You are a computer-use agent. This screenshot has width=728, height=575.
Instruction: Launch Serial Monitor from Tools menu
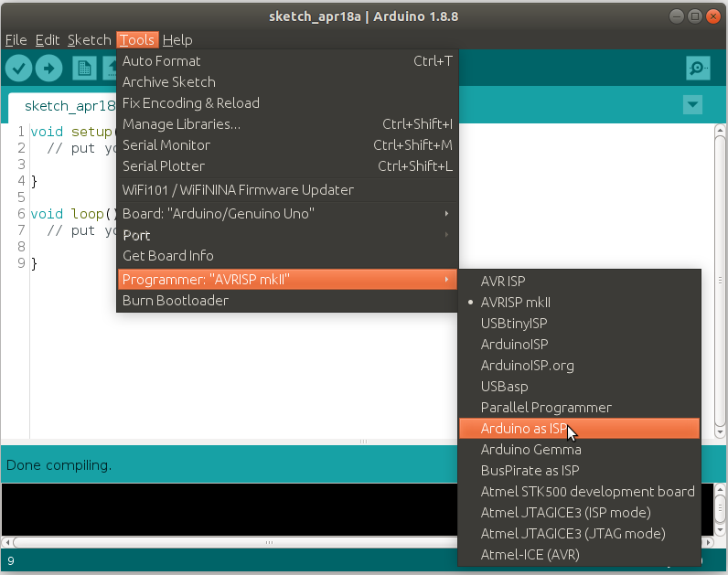click(287, 145)
